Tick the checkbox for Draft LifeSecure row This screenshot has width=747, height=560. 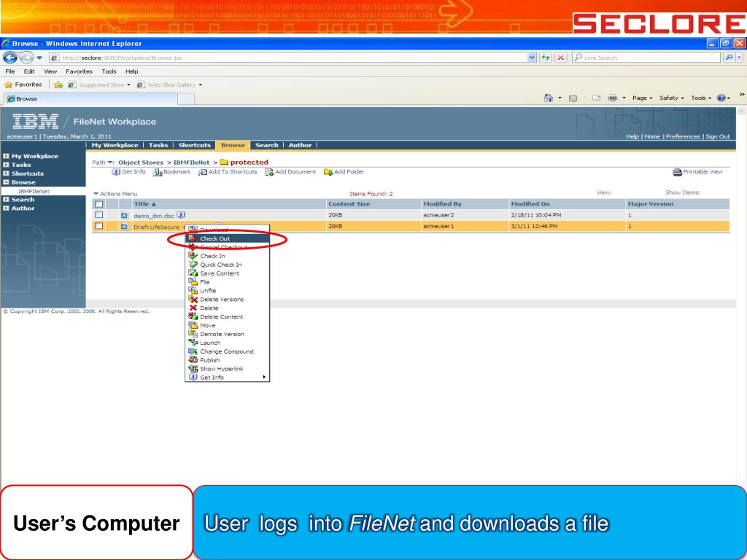(x=98, y=226)
